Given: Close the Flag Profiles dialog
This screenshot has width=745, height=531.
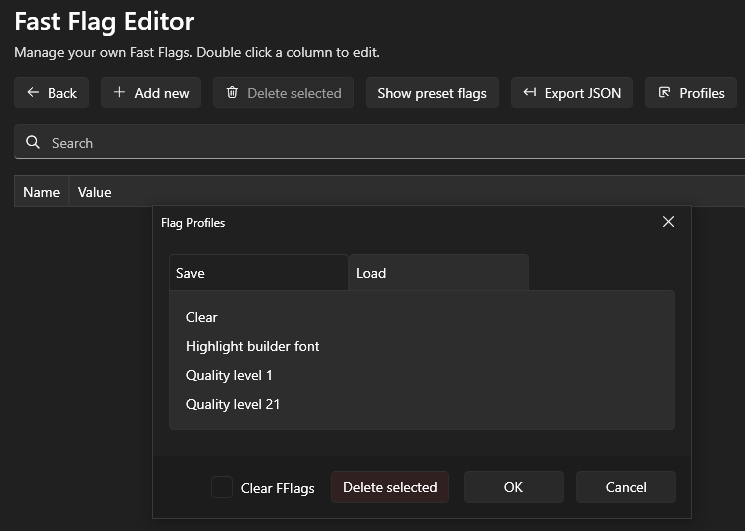Looking at the screenshot, I should pyautogui.click(x=668, y=222).
